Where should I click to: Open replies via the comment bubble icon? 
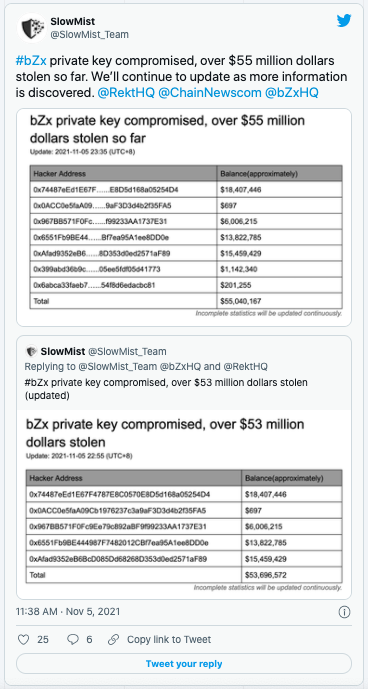(x=73, y=639)
